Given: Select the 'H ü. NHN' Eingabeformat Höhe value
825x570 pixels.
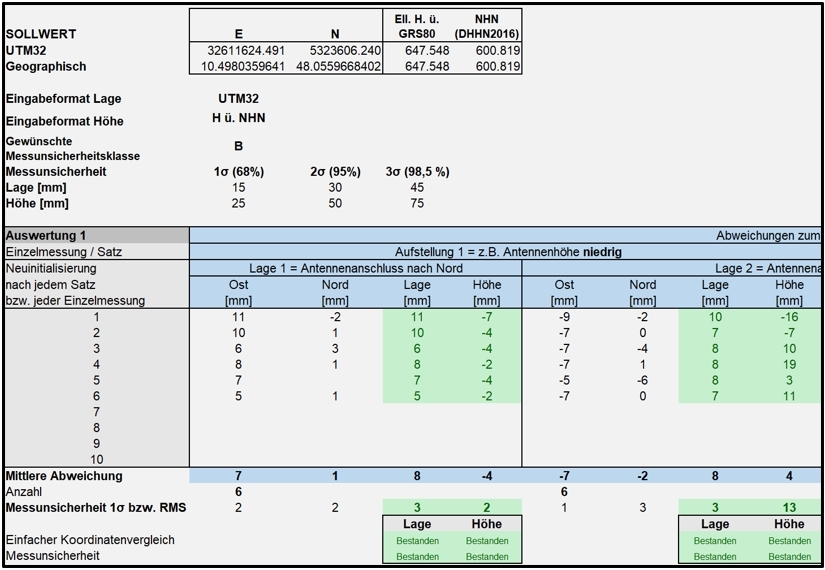Looking at the screenshot, I should (238, 118).
